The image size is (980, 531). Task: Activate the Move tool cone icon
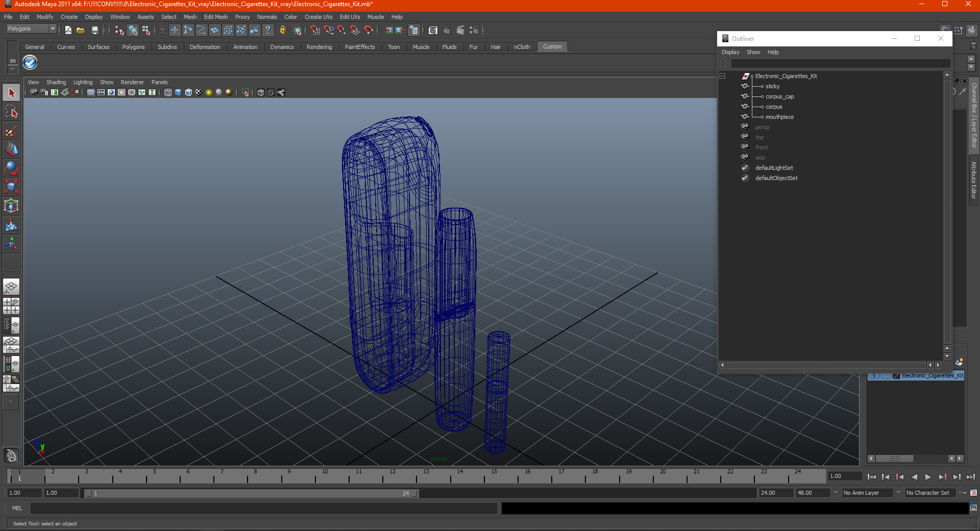point(11,149)
